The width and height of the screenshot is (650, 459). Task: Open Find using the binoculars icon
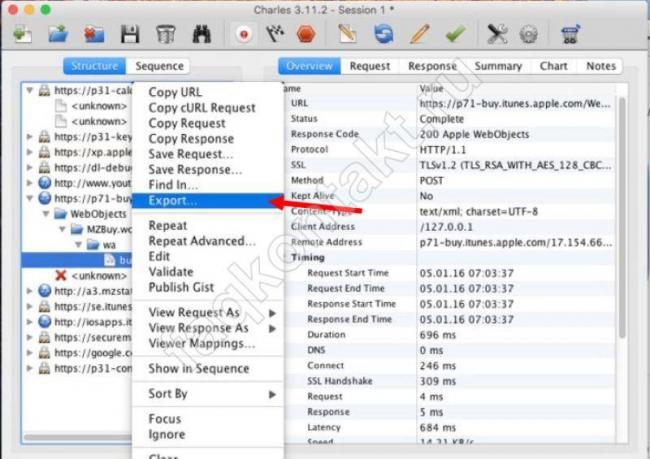click(x=202, y=34)
